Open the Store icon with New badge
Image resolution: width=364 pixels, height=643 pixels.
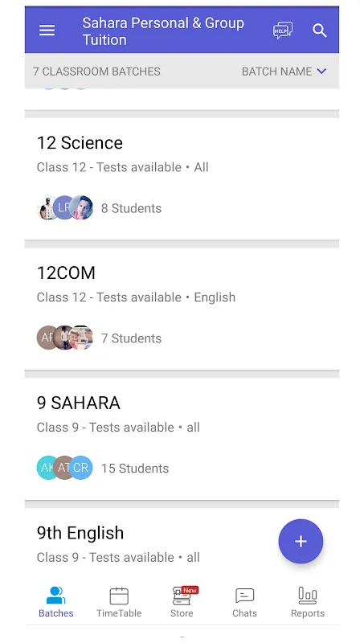tap(182, 596)
